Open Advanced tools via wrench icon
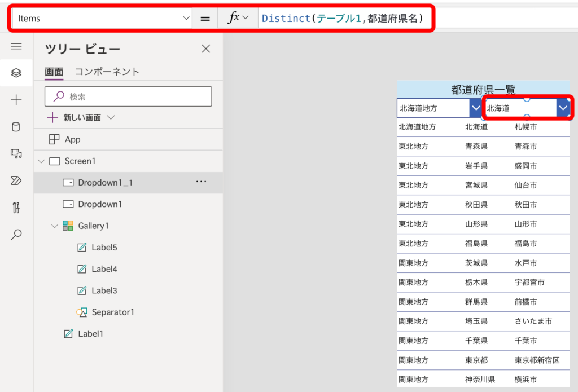578x392 pixels. [x=16, y=208]
